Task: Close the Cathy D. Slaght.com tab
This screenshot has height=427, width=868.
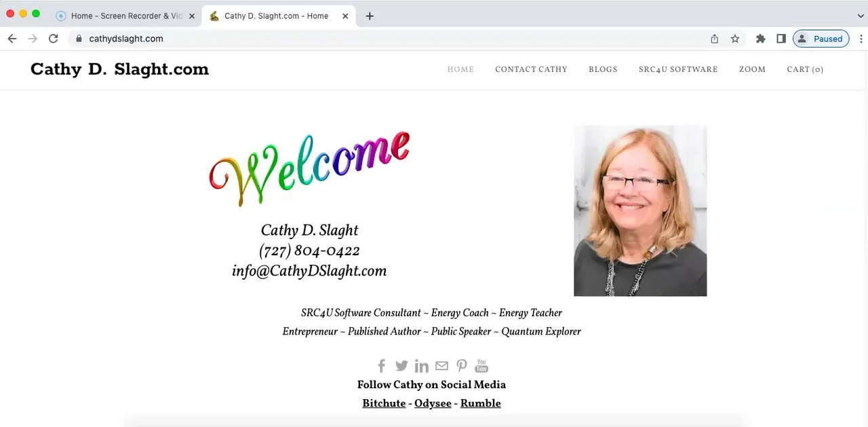Action: (345, 16)
